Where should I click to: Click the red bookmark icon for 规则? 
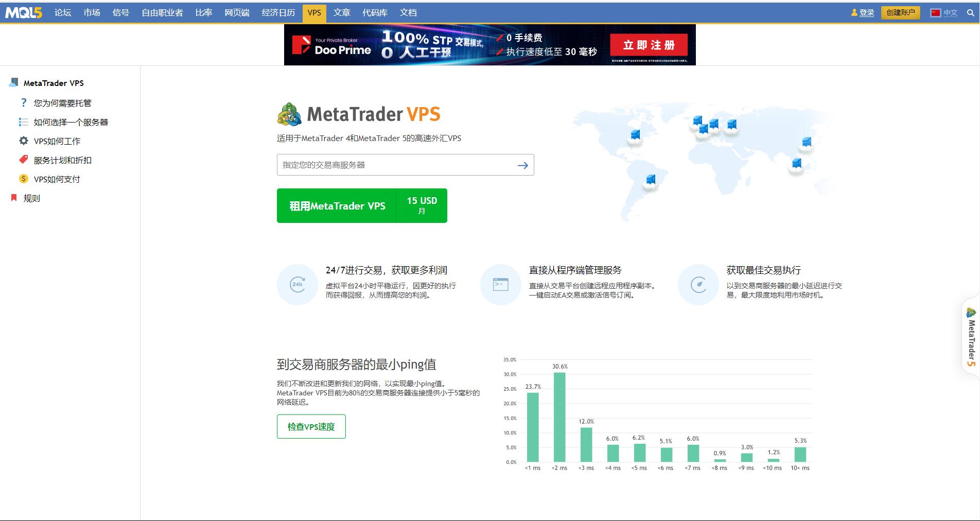pyautogui.click(x=14, y=198)
